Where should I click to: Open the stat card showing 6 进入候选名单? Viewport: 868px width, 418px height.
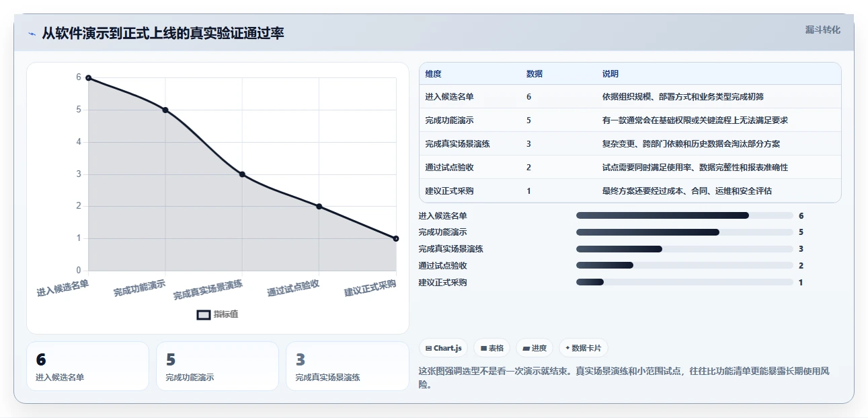pyautogui.click(x=87, y=366)
